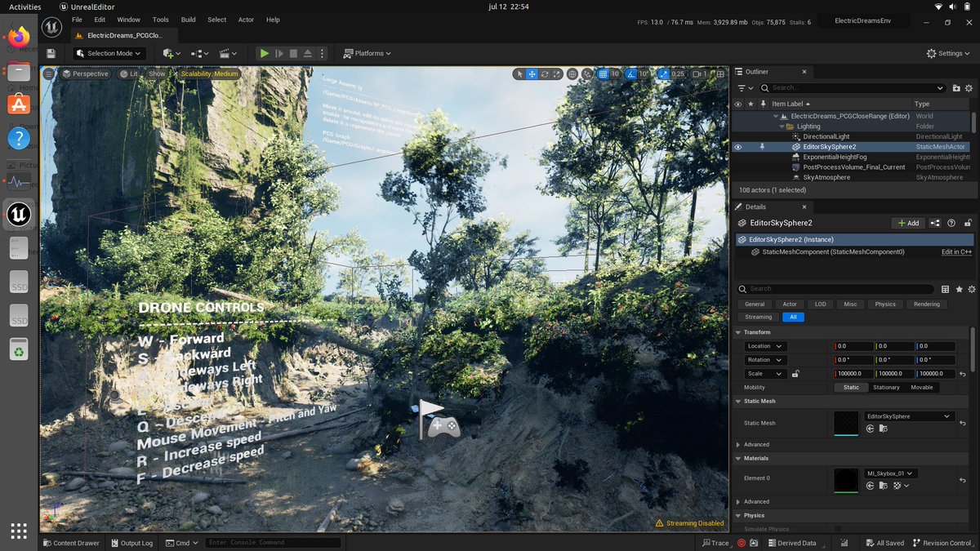Save the current level with the floppy icon

point(51,53)
